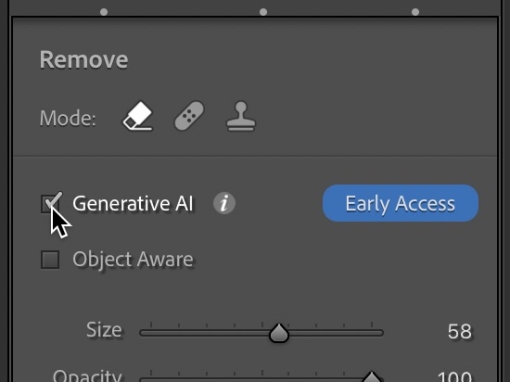Click the Remove panel title
The height and width of the screenshot is (382, 510).
tap(84, 60)
